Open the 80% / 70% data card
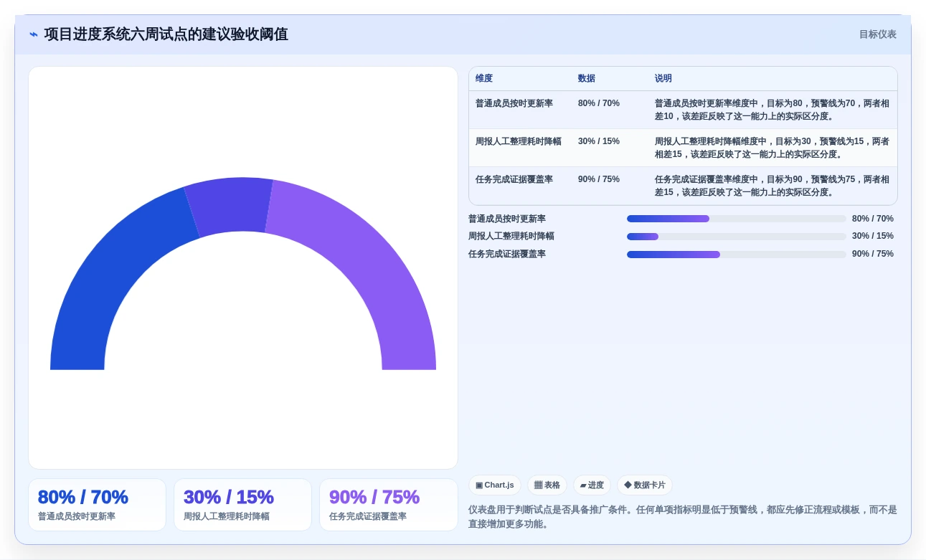The height and width of the screenshot is (560, 926). click(x=97, y=505)
